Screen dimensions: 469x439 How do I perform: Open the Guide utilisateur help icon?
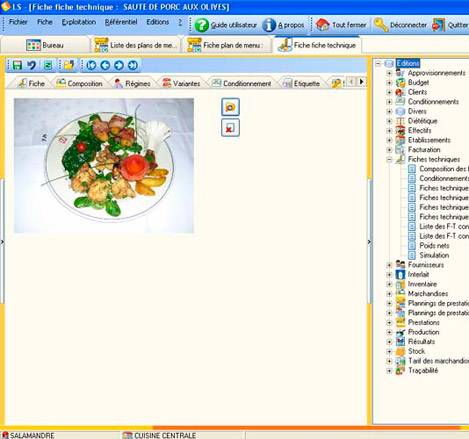click(201, 25)
